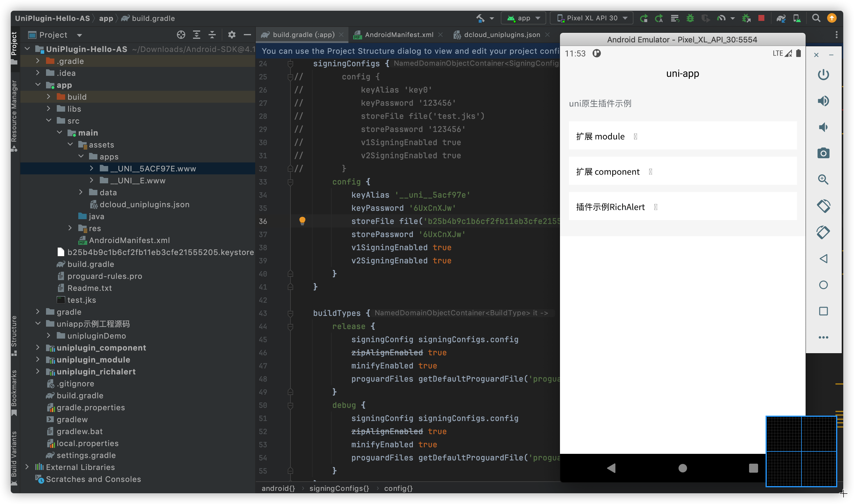
Task: Select test.jks in project tree
Action: point(76,300)
